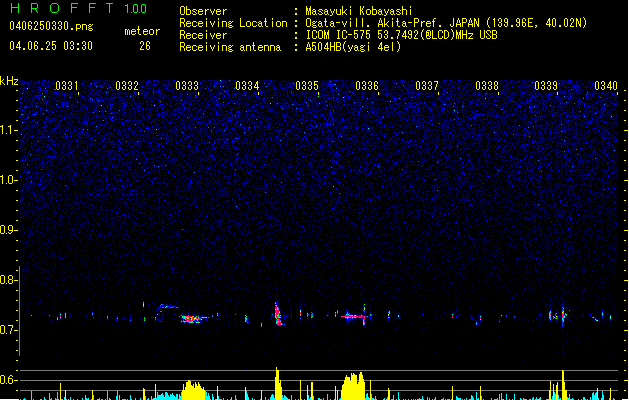Click the 0332 time marker
The height and width of the screenshot is (400, 629).
point(127,86)
